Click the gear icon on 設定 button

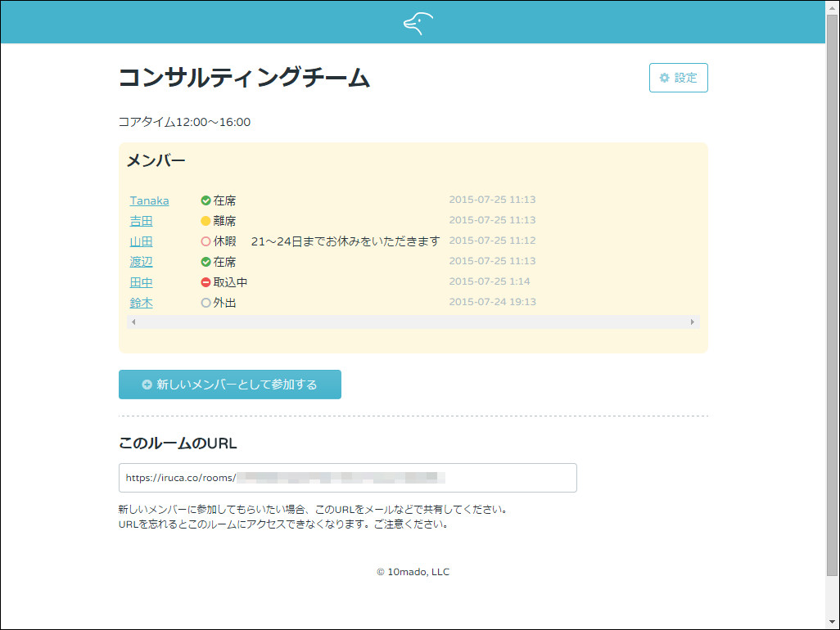pyautogui.click(x=663, y=78)
